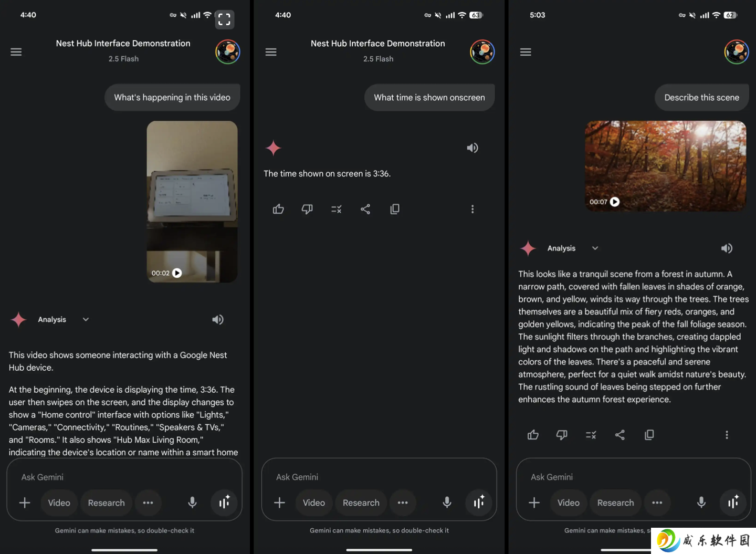Dislike the autumn forest description
Screen dimensions: 756x554
562,435
